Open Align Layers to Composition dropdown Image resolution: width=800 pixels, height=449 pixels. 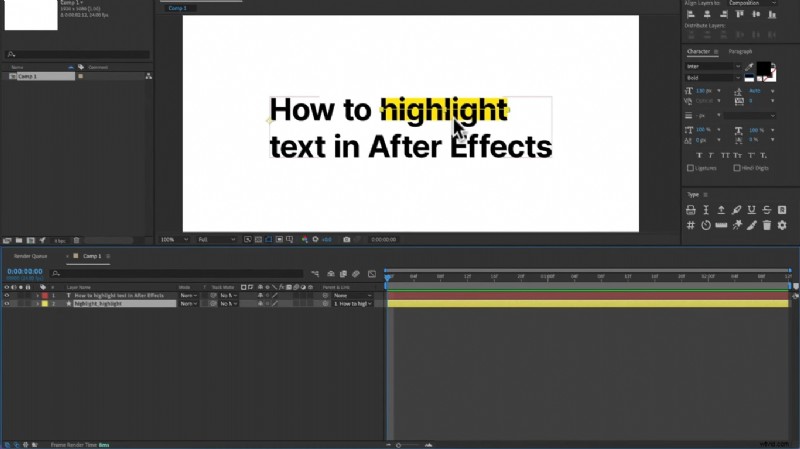752,3
